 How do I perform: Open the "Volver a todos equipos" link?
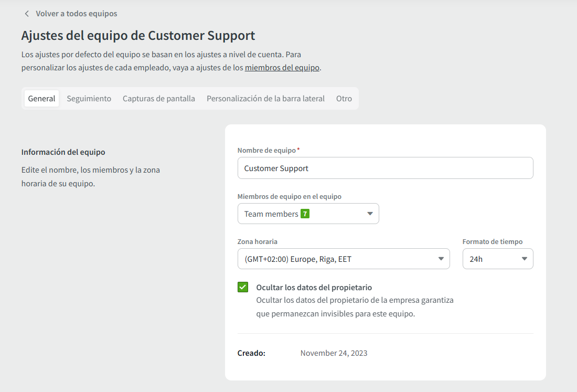click(76, 14)
